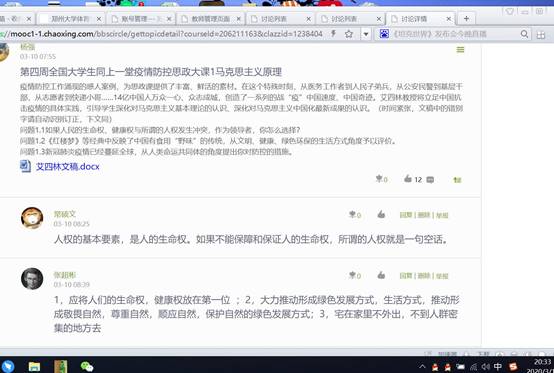
Task: Give flower to 张超彬's reply
Action: click(x=354, y=276)
